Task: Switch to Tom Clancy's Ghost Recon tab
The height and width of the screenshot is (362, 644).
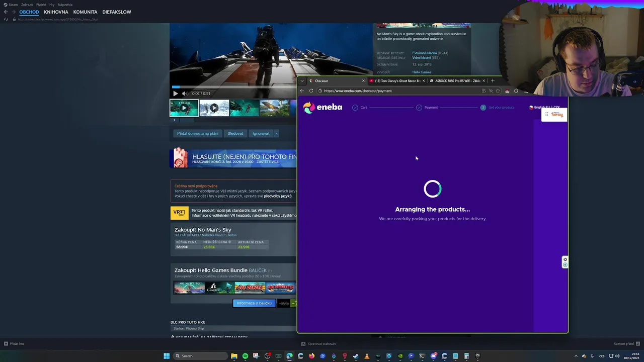Action: pyautogui.click(x=397, y=81)
